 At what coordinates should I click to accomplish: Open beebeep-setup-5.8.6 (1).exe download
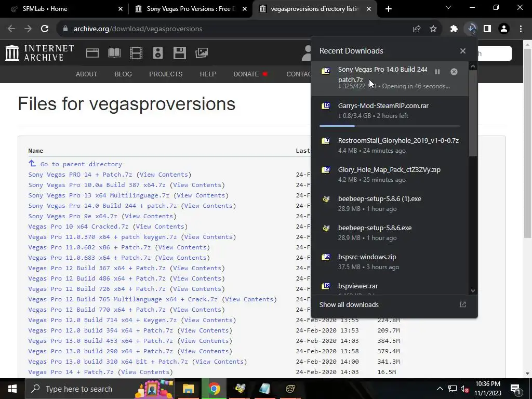(x=390, y=204)
